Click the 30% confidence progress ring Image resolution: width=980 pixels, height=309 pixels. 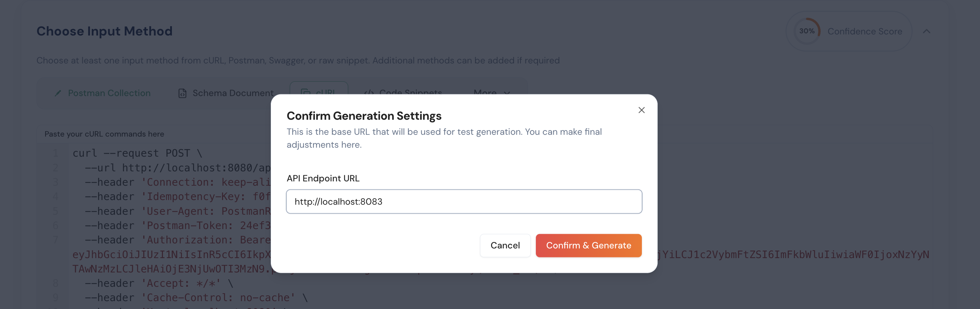[807, 31]
